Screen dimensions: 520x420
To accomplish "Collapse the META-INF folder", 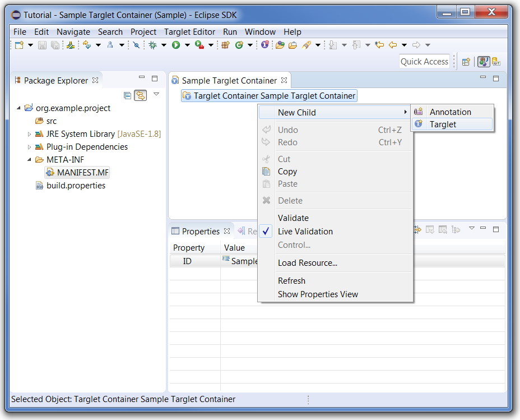I will coord(29,160).
